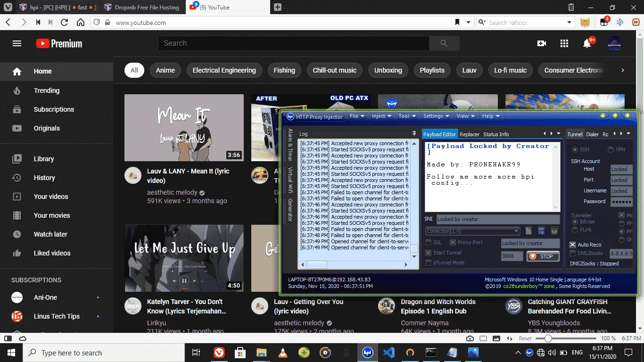Open Vivaldi closed tabs trash icon

click(x=571, y=7)
